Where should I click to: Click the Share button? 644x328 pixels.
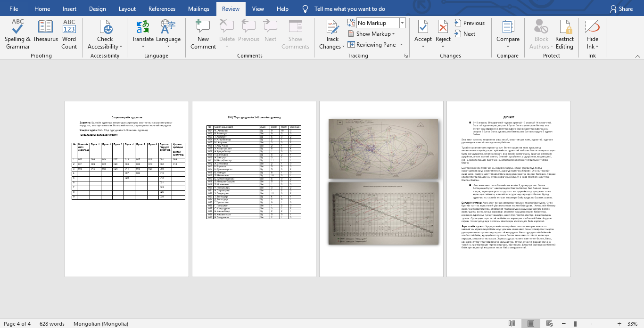(x=621, y=9)
